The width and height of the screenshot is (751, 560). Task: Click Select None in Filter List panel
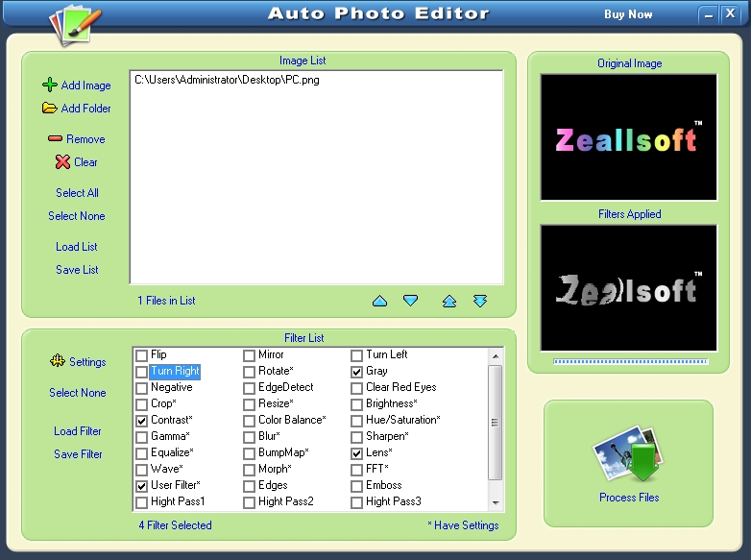tap(78, 392)
